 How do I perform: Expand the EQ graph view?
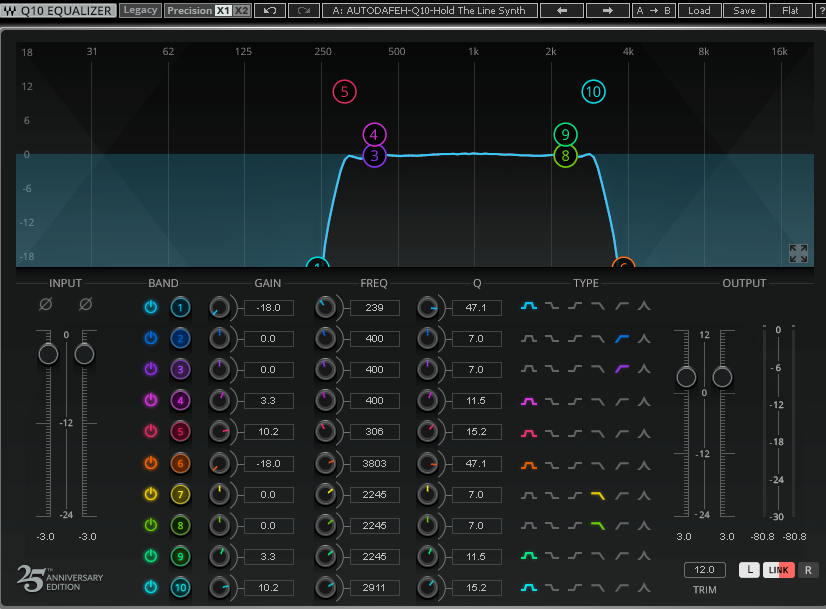click(798, 253)
